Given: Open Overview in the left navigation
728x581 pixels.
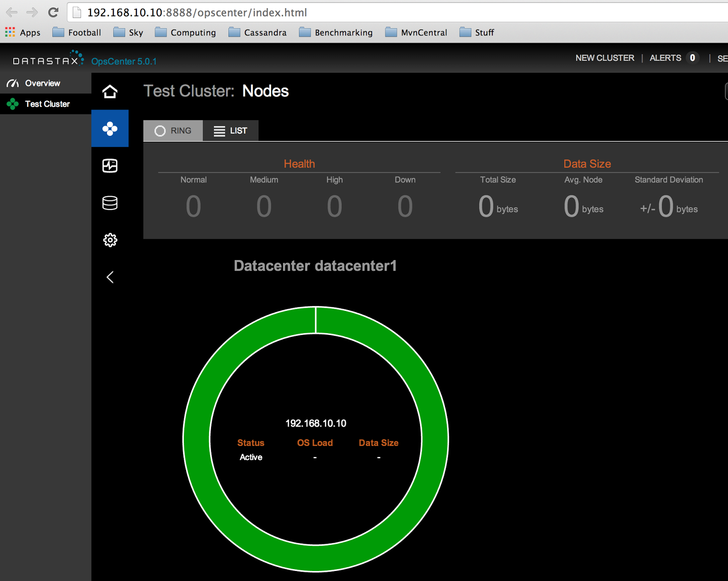Looking at the screenshot, I should (x=45, y=83).
